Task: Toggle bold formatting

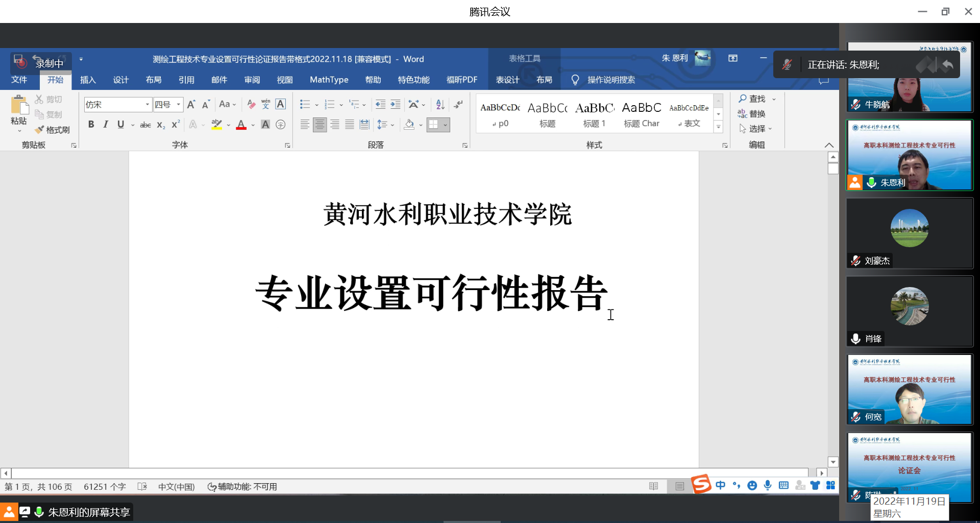Action: point(91,125)
